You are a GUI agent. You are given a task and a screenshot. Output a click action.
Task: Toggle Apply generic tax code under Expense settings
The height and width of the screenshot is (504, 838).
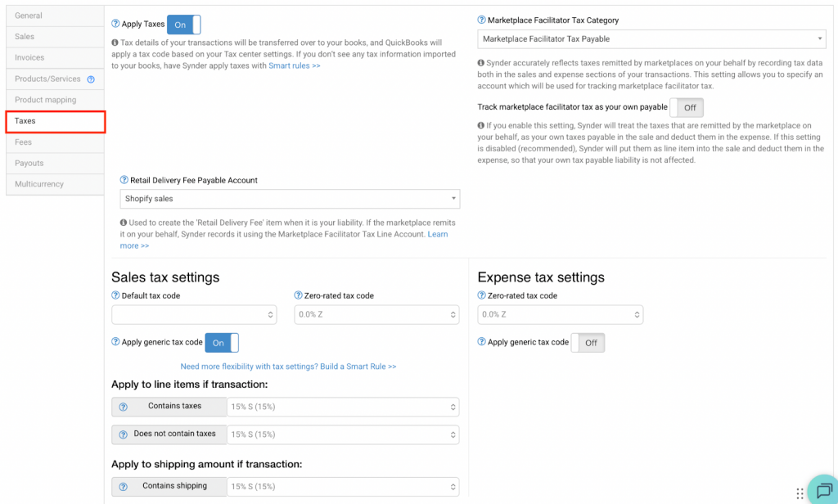588,343
